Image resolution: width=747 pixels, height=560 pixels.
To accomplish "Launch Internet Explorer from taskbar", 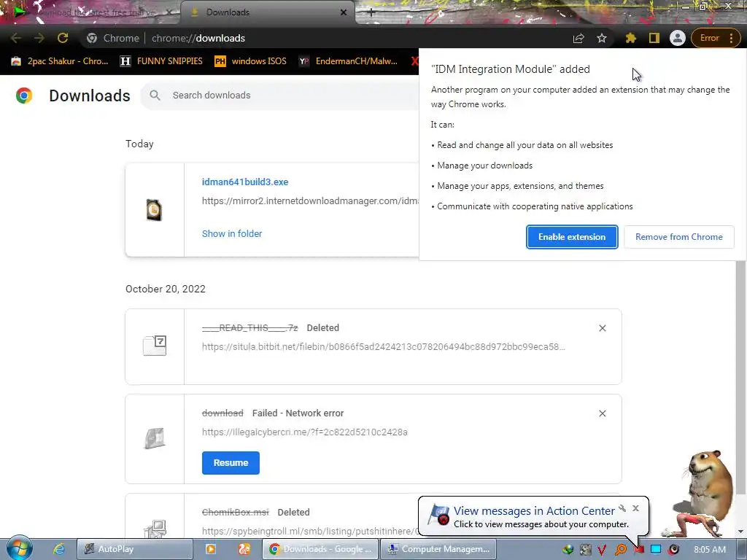I will click(x=58, y=549).
